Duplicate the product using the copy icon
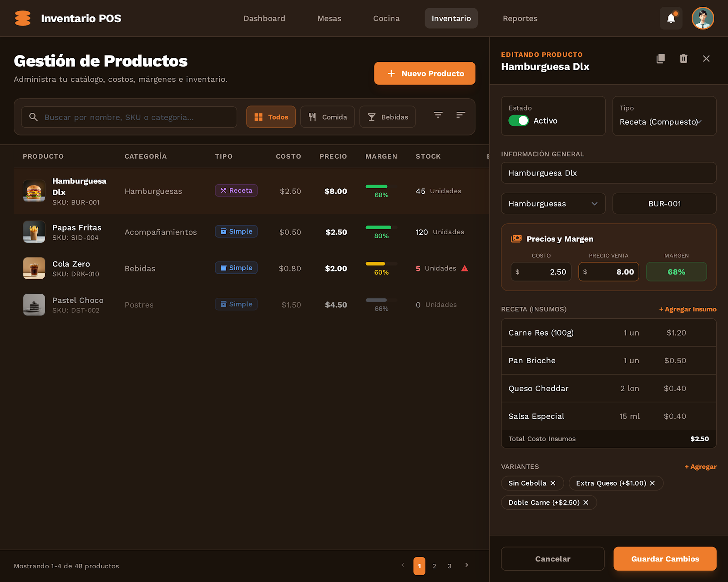This screenshot has height=582, width=728. 661,58
